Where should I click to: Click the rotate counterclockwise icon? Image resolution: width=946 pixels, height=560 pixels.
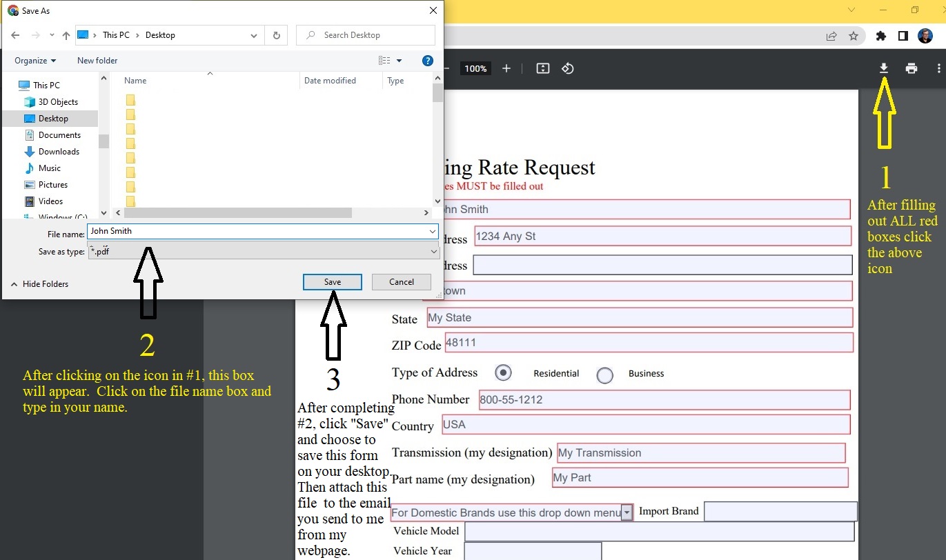click(x=568, y=68)
